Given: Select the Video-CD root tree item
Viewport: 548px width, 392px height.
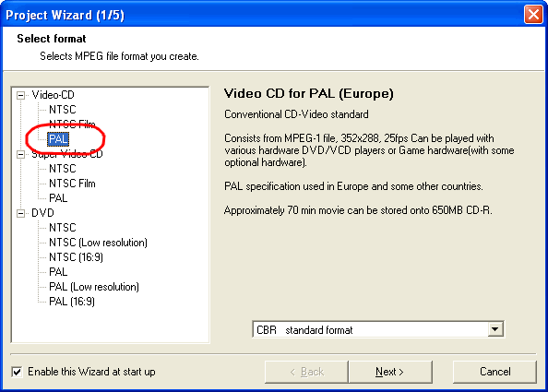Looking at the screenshot, I should tap(53, 95).
